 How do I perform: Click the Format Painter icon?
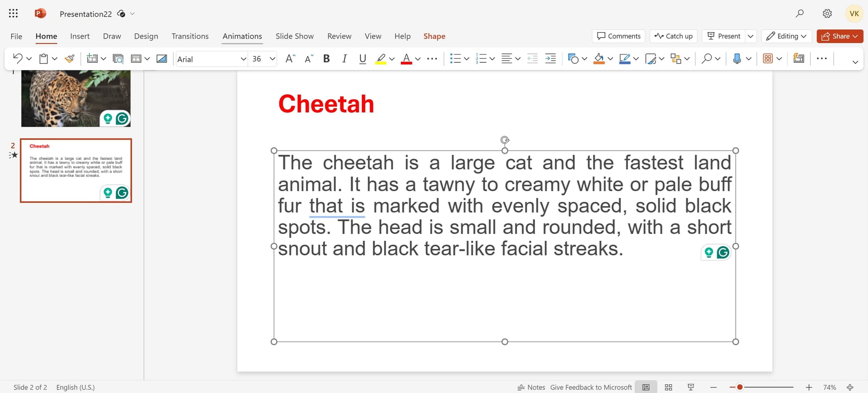(70, 59)
